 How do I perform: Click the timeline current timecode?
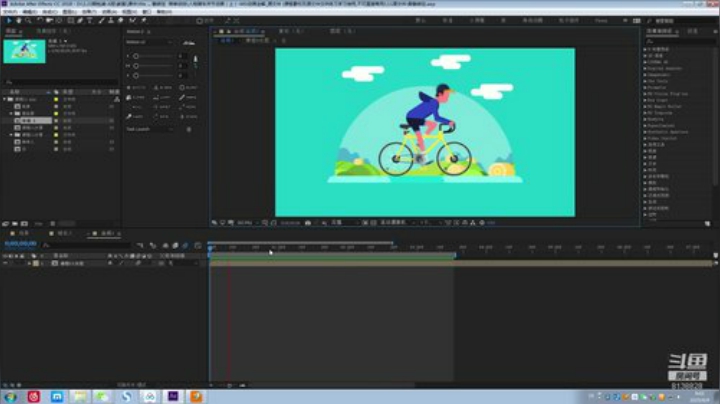pos(21,244)
